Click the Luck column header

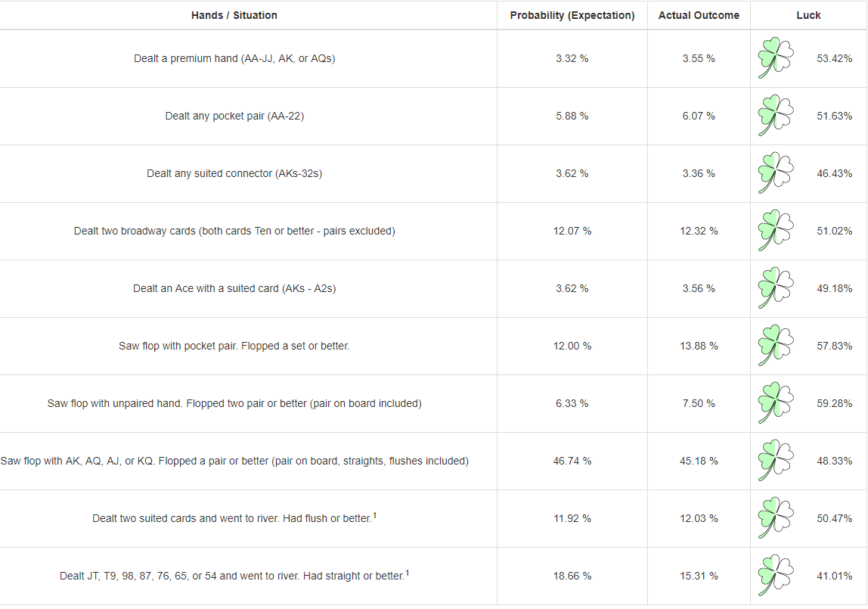tap(808, 15)
